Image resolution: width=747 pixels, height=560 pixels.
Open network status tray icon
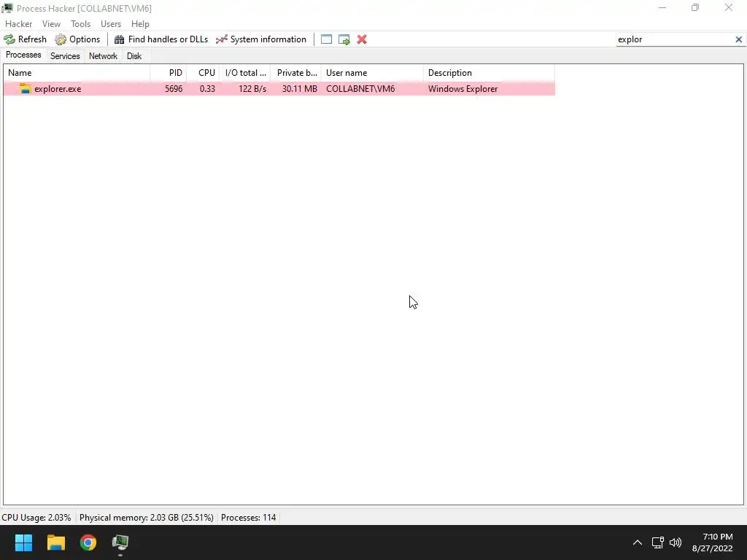click(658, 542)
